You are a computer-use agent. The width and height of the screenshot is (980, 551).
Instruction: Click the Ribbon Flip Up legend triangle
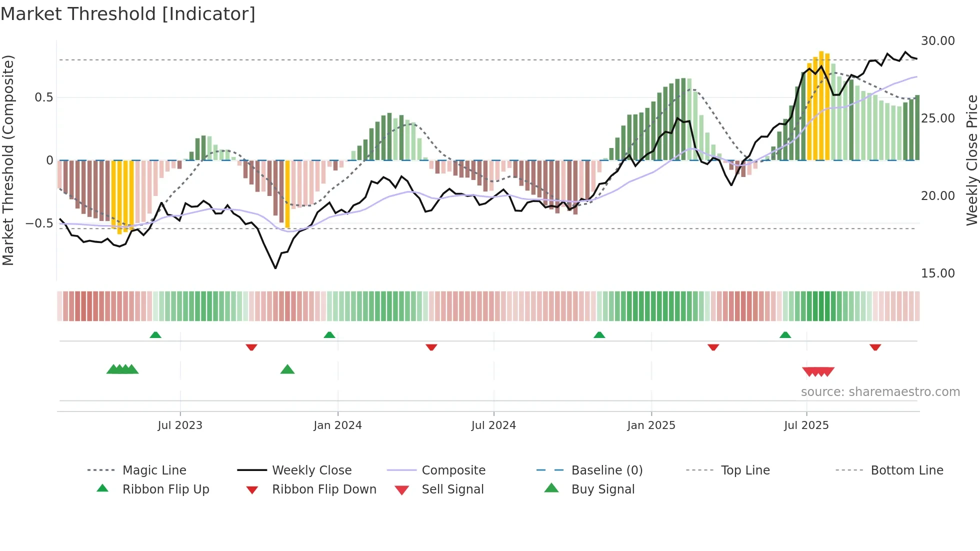pyautogui.click(x=102, y=488)
